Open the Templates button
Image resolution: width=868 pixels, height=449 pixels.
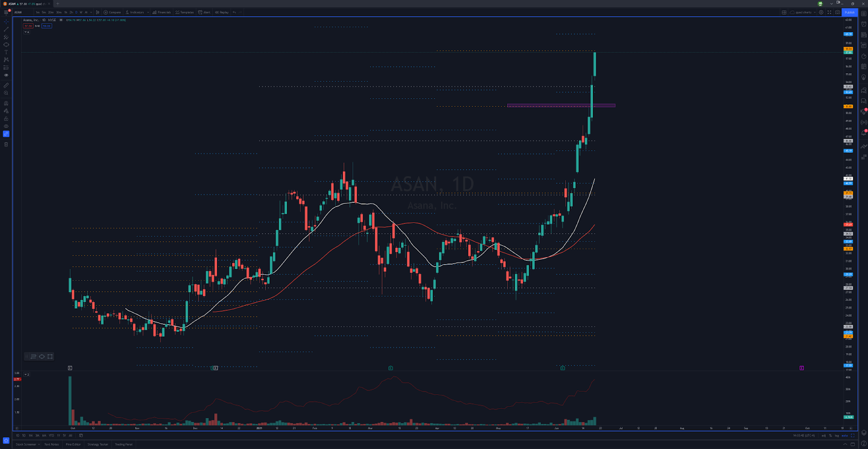tap(184, 12)
